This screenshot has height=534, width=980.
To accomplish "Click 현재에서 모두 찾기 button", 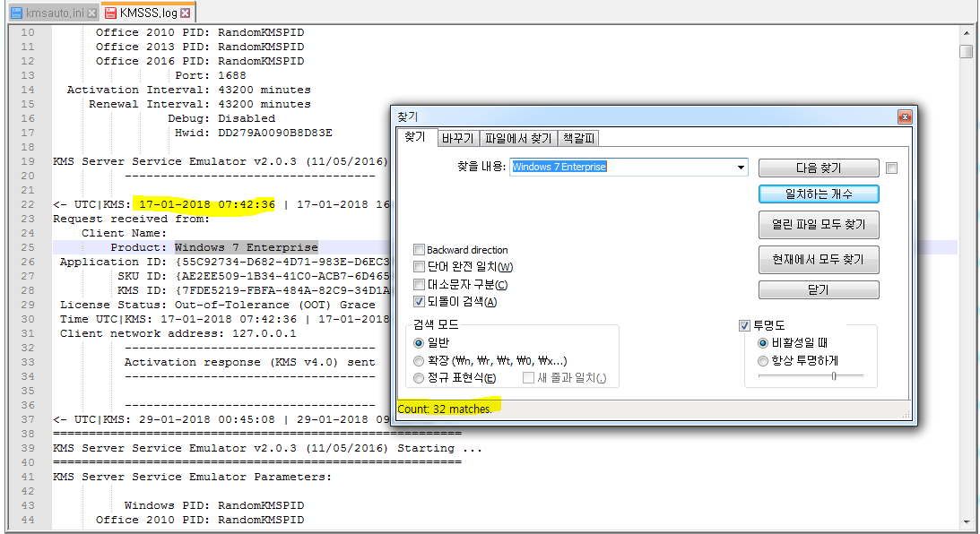I will pyautogui.click(x=818, y=259).
